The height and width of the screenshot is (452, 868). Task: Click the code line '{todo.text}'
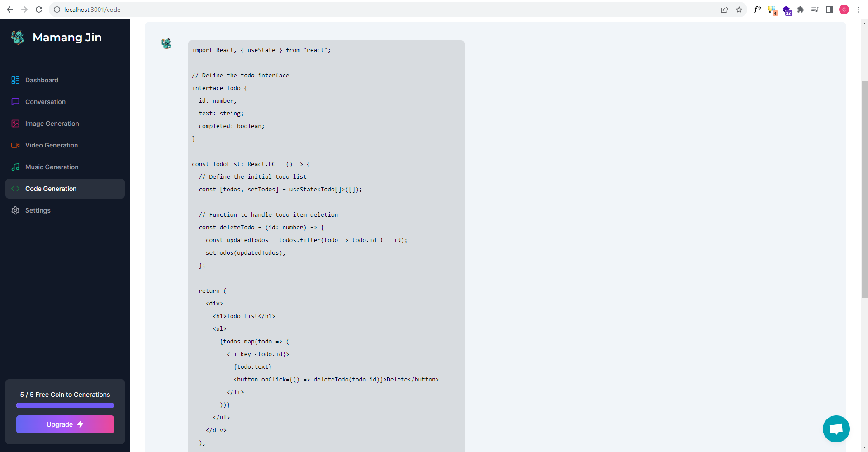pos(253,367)
